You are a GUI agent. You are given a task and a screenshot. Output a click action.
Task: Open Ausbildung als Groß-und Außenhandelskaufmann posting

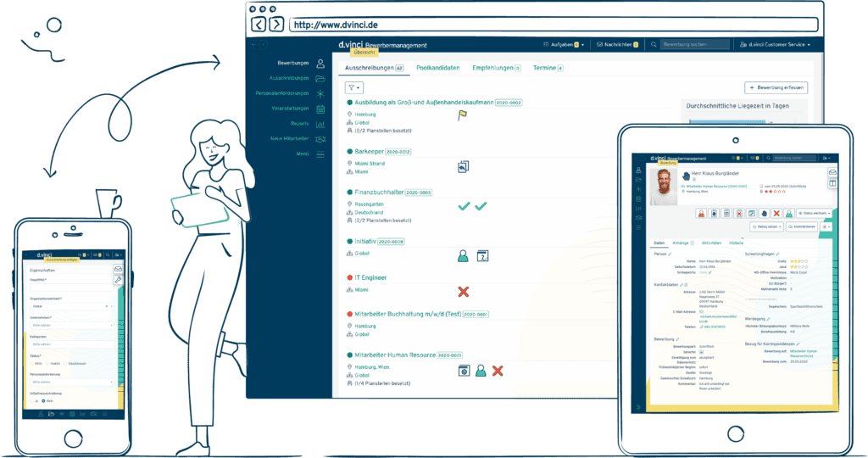(x=424, y=103)
